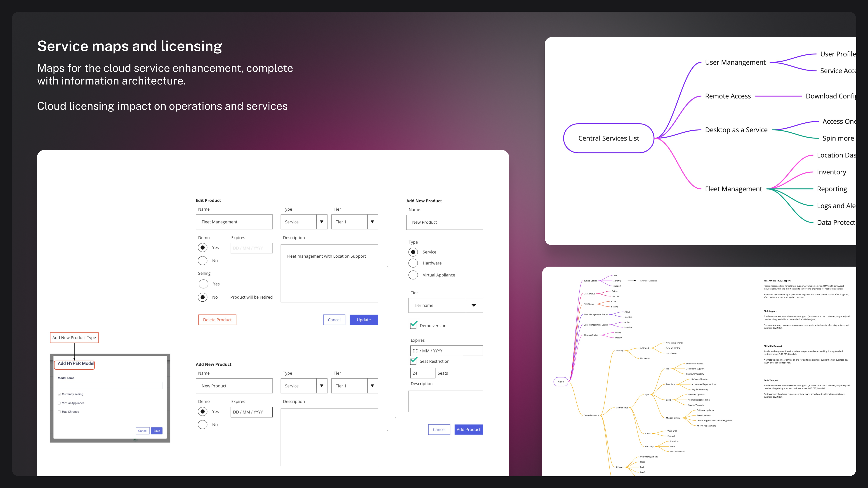Toggle the Seat Restriction checkbox
Screen dimensions: 868x488
point(413,361)
